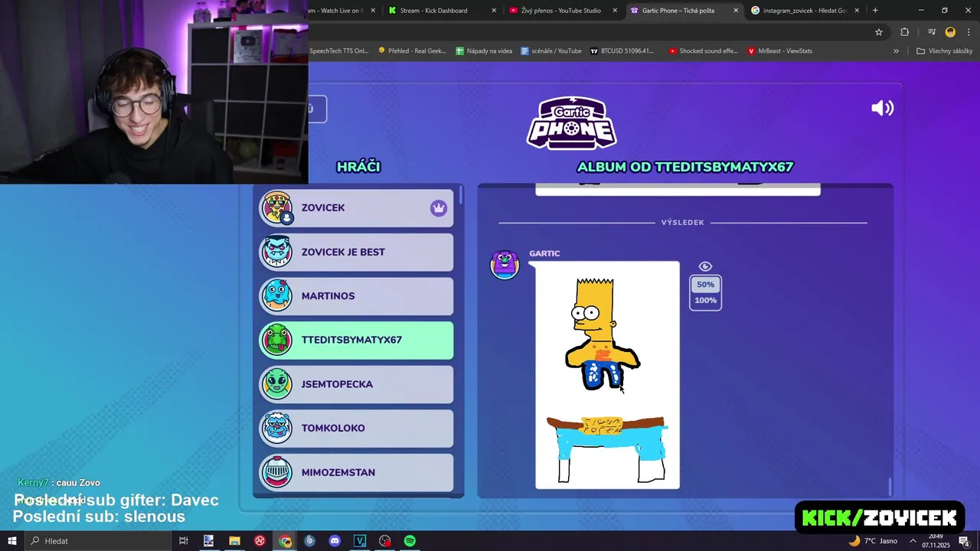Image resolution: width=980 pixels, height=551 pixels.
Task: Set drawing zoom to 50%
Action: 705,285
